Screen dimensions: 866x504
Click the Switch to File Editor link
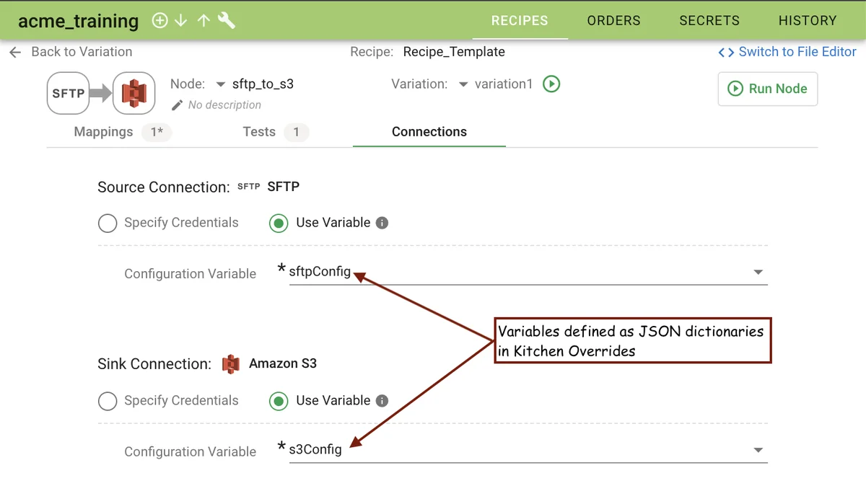coord(787,52)
